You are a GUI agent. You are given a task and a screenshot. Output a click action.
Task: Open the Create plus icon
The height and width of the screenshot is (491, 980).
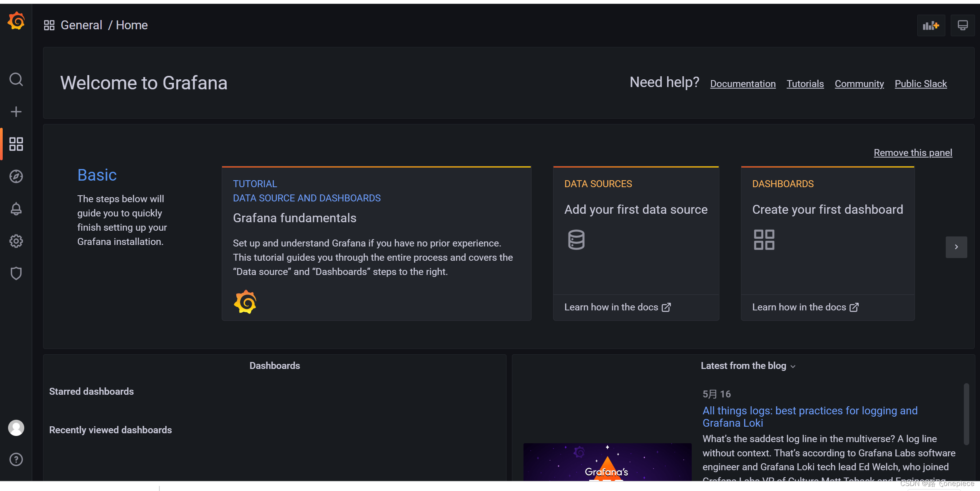pos(16,112)
